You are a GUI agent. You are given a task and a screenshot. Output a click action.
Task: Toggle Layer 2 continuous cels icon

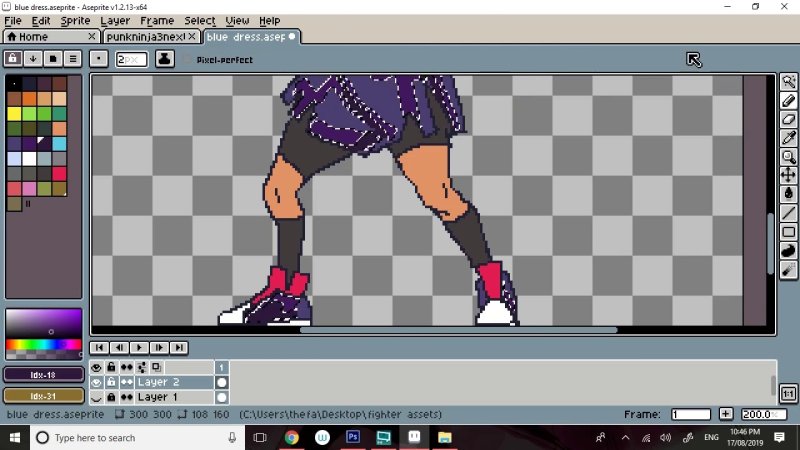click(127, 382)
